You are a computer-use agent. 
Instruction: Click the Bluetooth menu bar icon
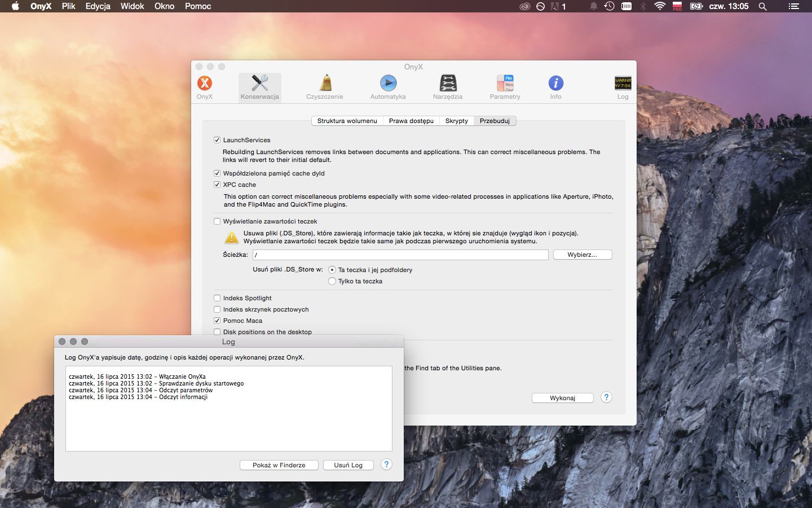point(643,6)
